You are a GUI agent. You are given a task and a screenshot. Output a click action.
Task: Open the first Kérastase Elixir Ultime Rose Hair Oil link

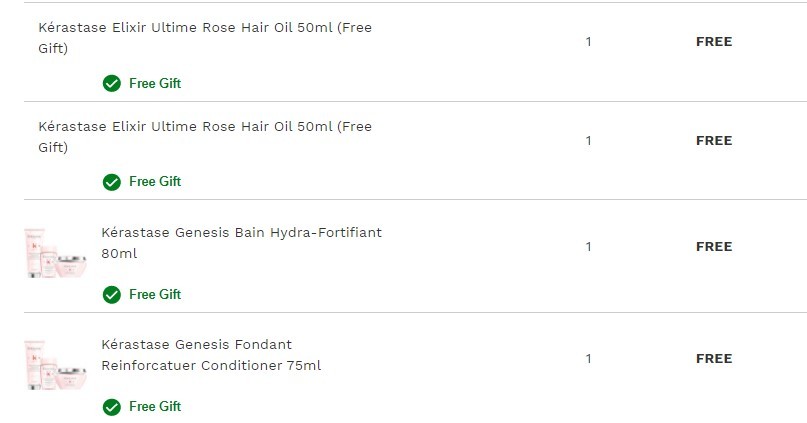pos(205,38)
